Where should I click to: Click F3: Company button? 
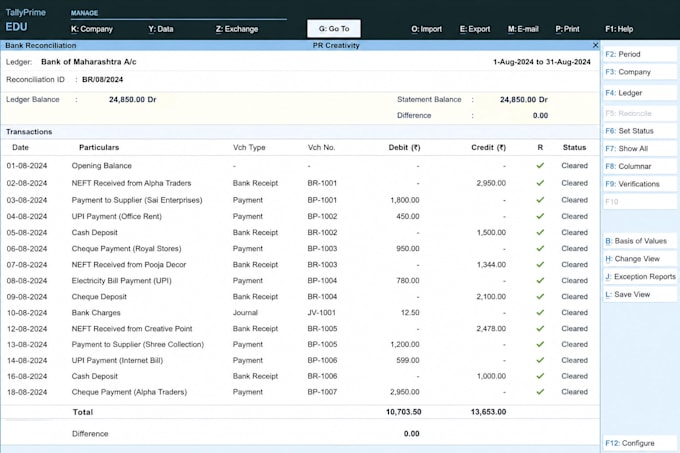[640, 72]
